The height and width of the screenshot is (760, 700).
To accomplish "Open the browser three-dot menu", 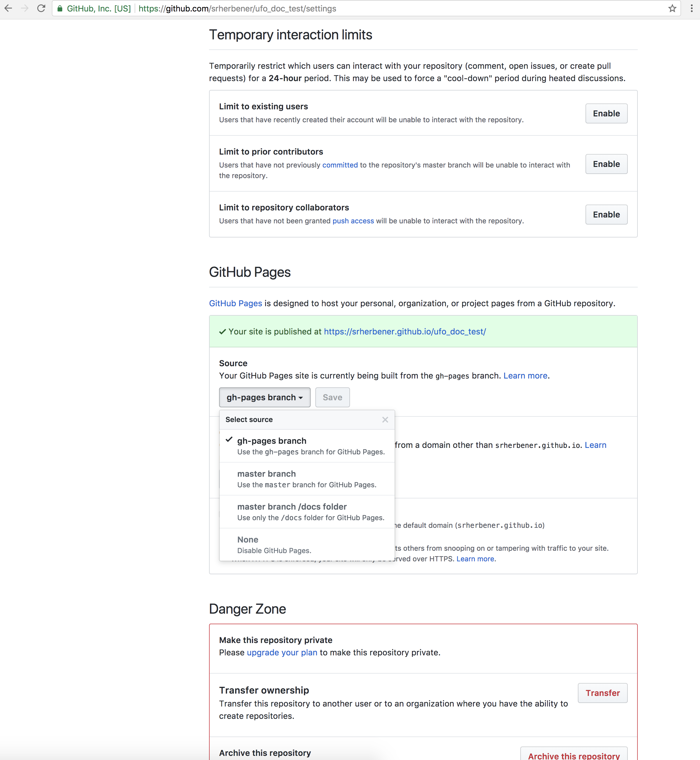I will point(692,8).
